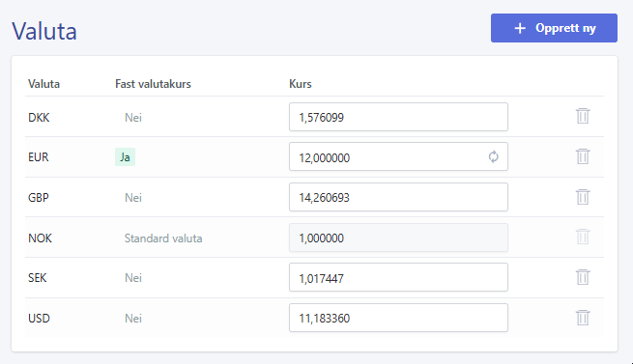Viewport: 633px width, 364px height.
Task: Edit the DKK rate field 1,576099
Action: (x=398, y=117)
